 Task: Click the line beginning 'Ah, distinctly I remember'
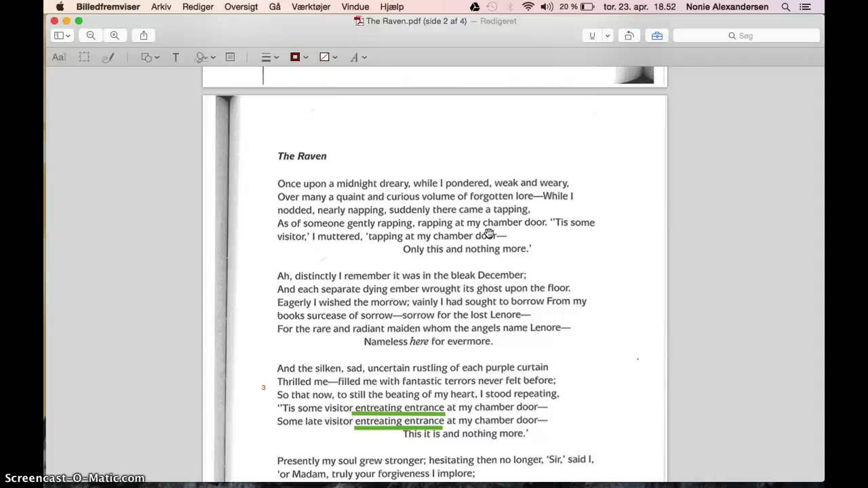point(401,275)
